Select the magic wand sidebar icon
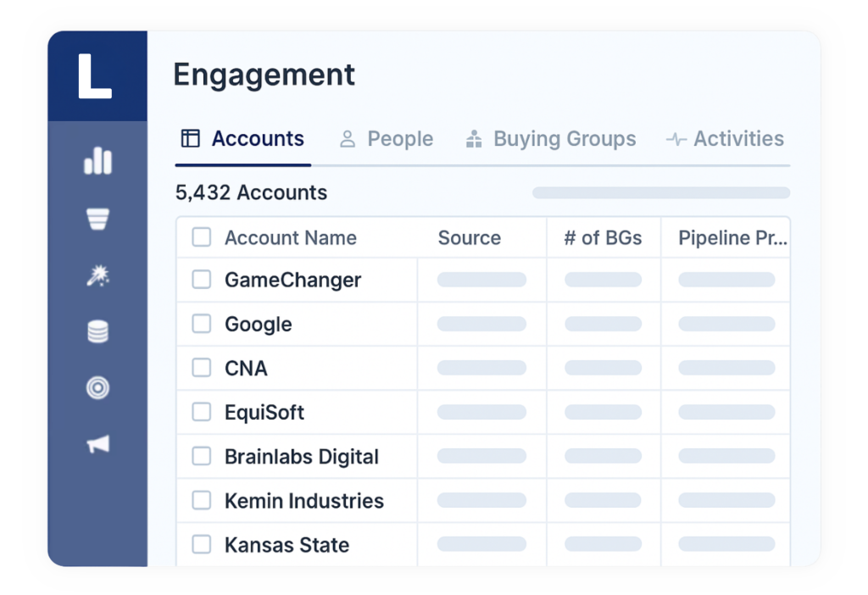The height and width of the screenshot is (595, 868). click(97, 275)
